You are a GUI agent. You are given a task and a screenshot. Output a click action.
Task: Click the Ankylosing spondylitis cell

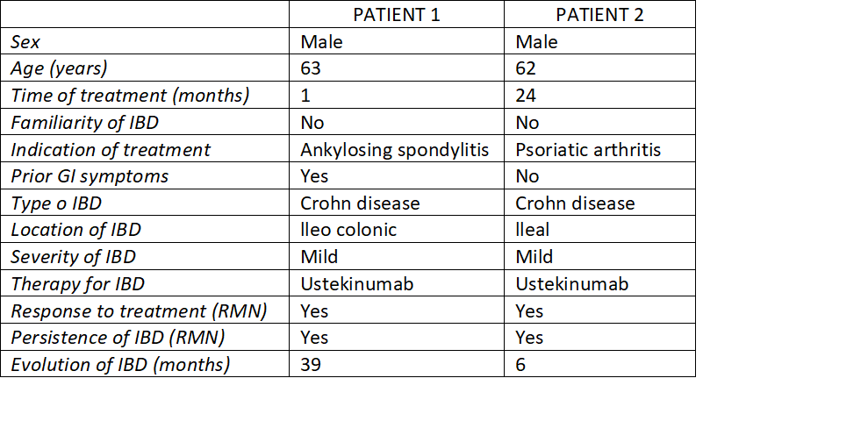click(x=394, y=150)
